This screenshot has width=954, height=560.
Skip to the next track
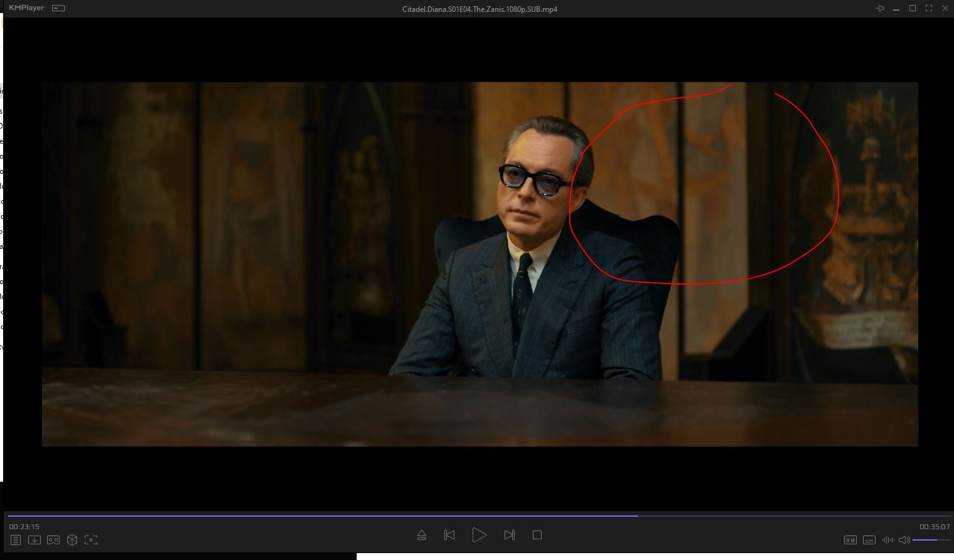[509, 535]
